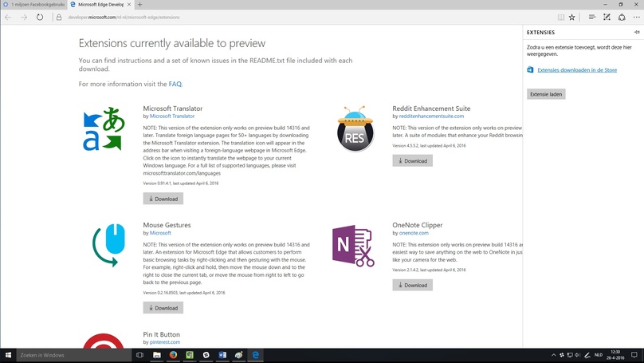Click the Reddit Enhancement Suite title
644x363 pixels.
click(431, 109)
